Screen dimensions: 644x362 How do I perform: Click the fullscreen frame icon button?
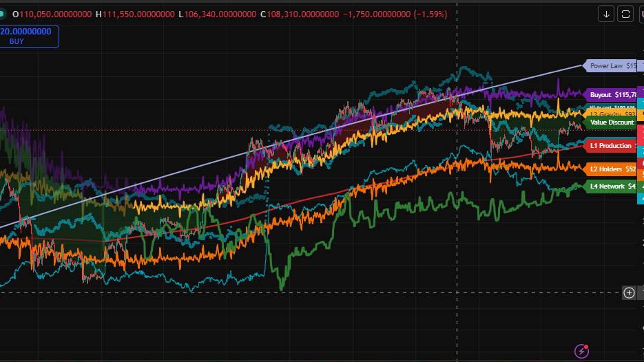625,14
